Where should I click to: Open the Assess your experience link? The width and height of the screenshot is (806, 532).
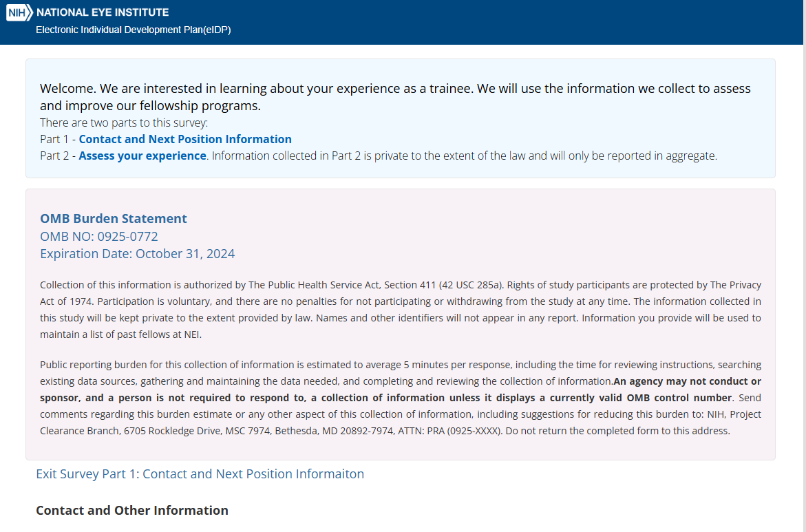coord(142,156)
